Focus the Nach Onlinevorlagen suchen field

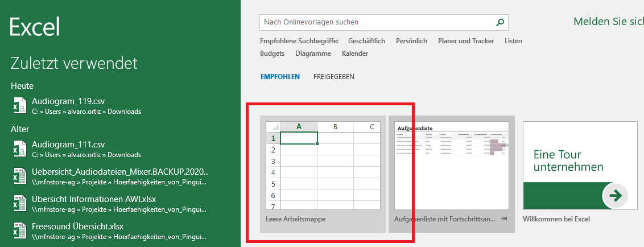coord(375,22)
